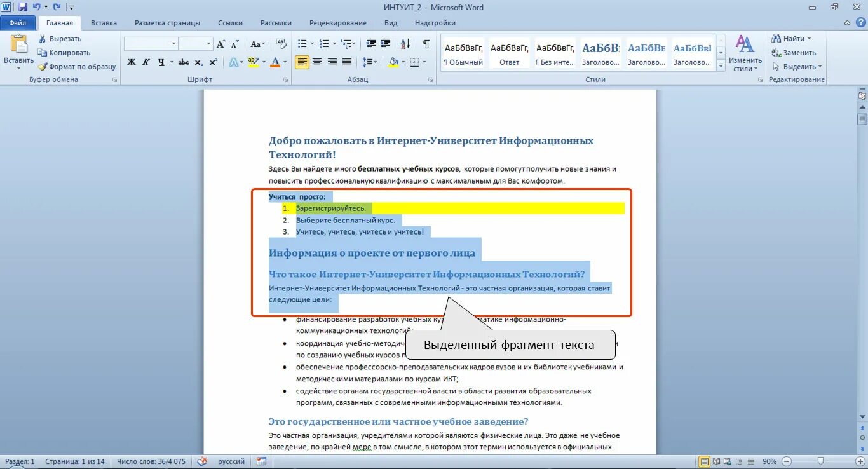Click the Redo arrow icon
The image size is (868, 469).
click(x=57, y=7)
